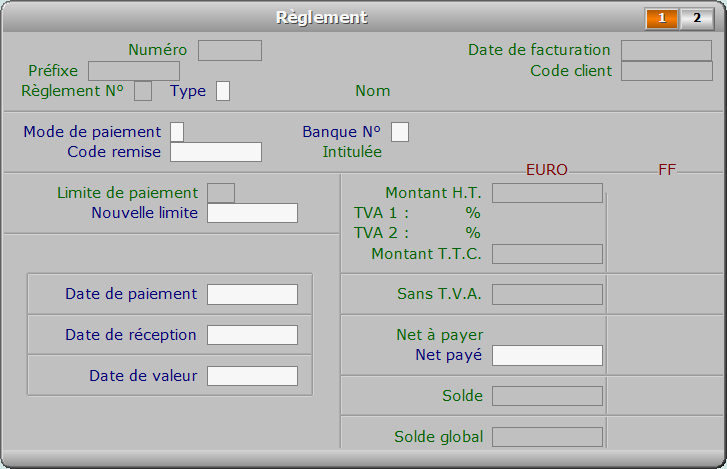Click the Limite de paiement box
Viewport: 727px width, 469px height.
[x=221, y=193]
